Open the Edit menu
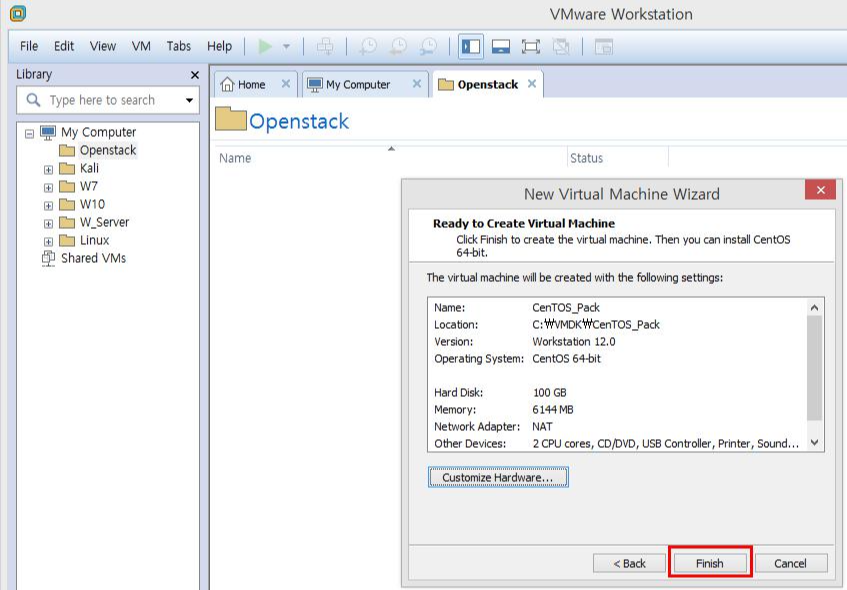The image size is (847, 590). [64, 46]
